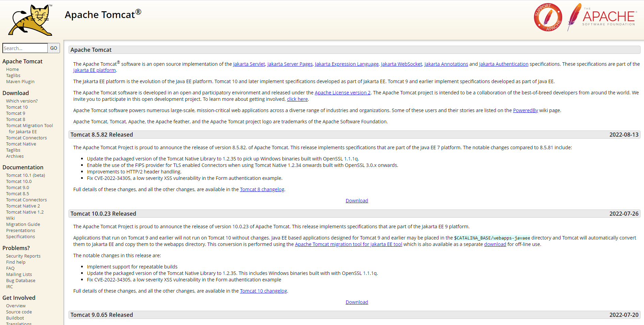The width and height of the screenshot is (644, 325).
Task: Open Bug Database link
Action: click(x=21, y=280)
